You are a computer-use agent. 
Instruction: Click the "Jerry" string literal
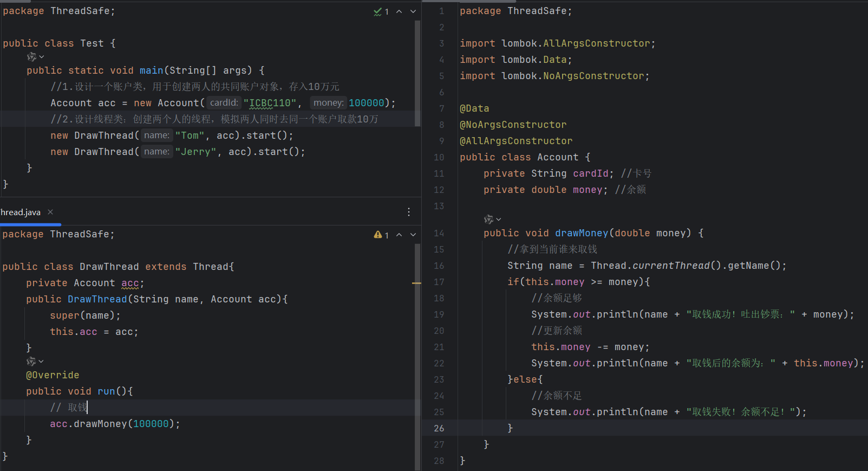(195, 152)
